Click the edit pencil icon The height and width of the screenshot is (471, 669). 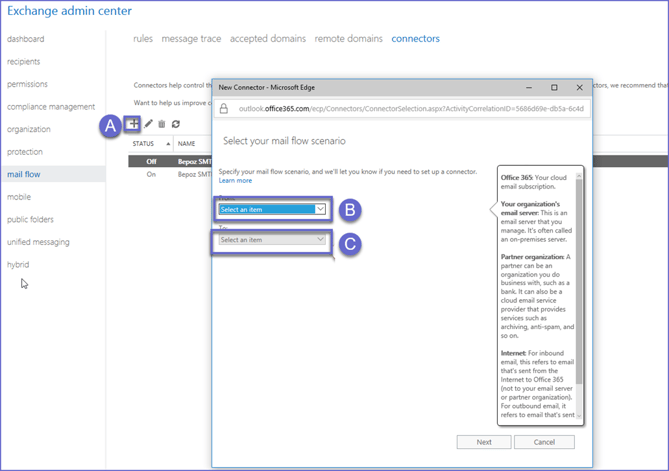tap(149, 124)
